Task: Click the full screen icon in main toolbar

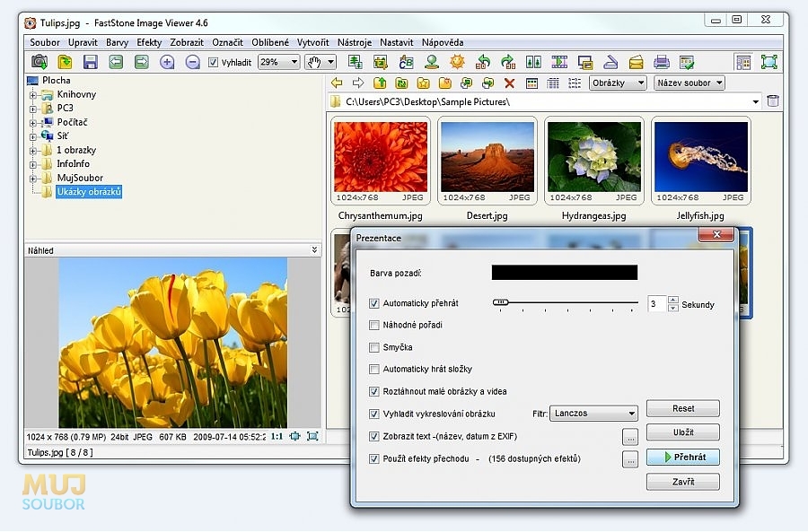Action: (x=768, y=62)
